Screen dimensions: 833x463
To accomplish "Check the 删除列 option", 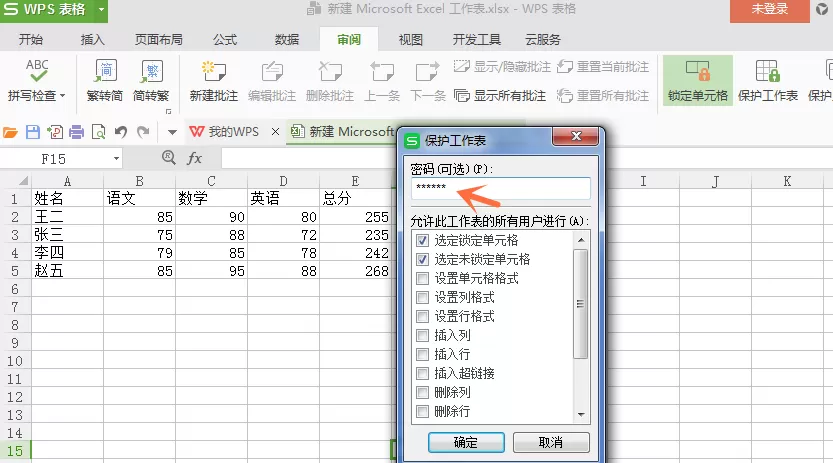I will (422, 392).
